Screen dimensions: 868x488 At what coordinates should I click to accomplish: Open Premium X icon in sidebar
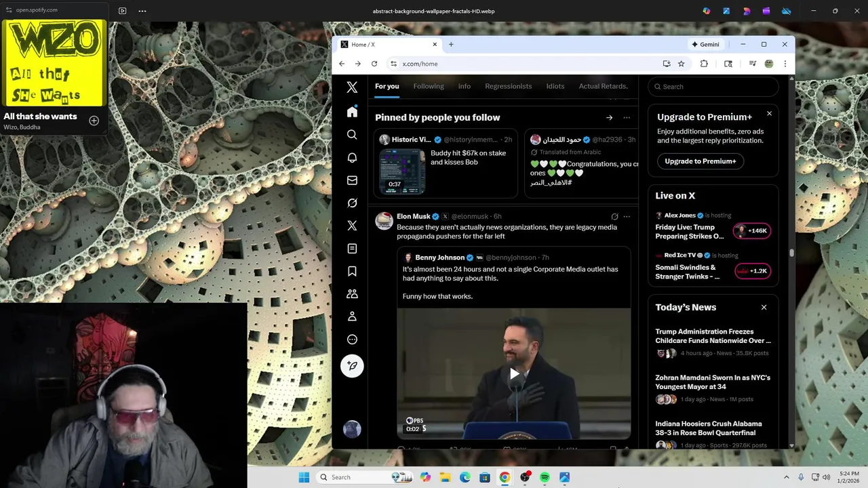[352, 226]
